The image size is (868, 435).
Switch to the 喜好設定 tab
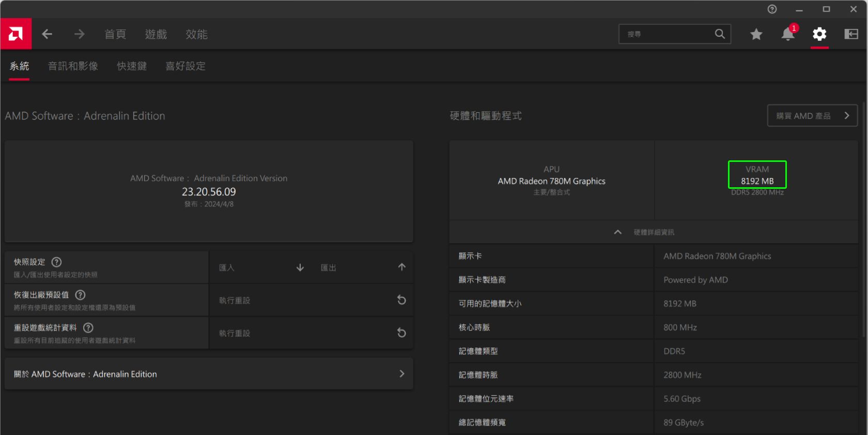coord(185,66)
